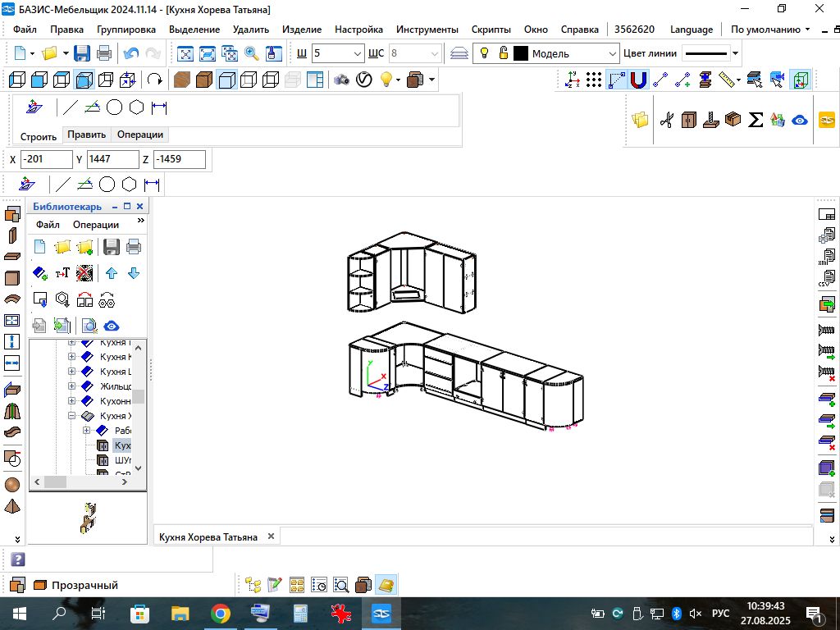Viewport: 840px width, 630px height.
Task: Undo the last action
Action: tap(130, 53)
